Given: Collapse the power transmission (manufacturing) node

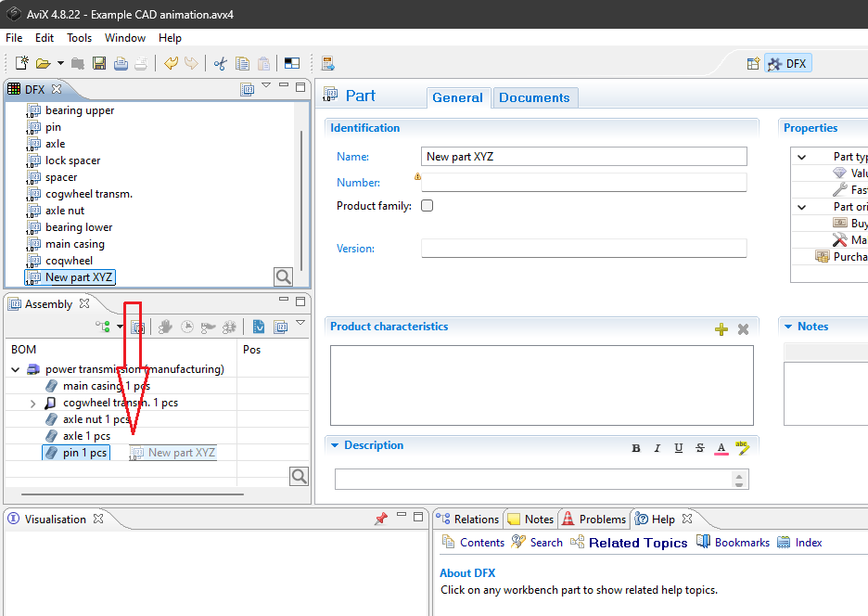Looking at the screenshot, I should (16, 369).
